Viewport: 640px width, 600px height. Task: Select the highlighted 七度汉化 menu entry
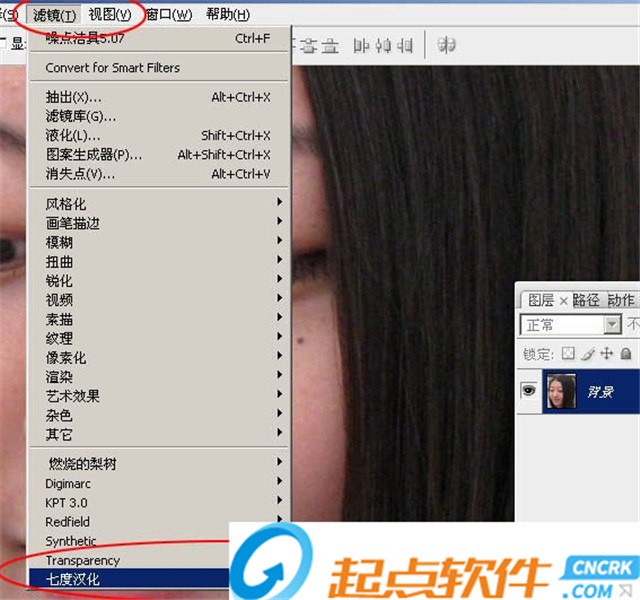pos(130,579)
